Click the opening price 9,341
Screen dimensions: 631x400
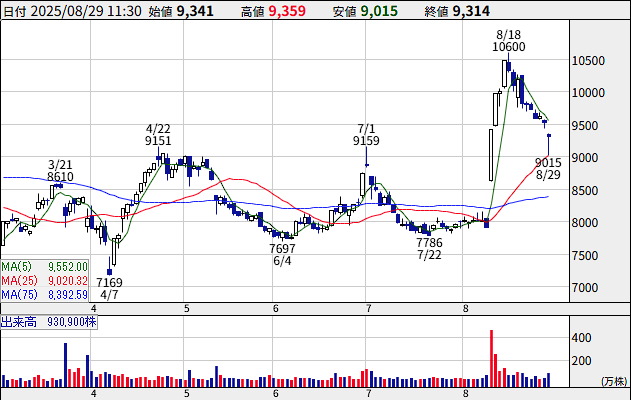(195, 11)
